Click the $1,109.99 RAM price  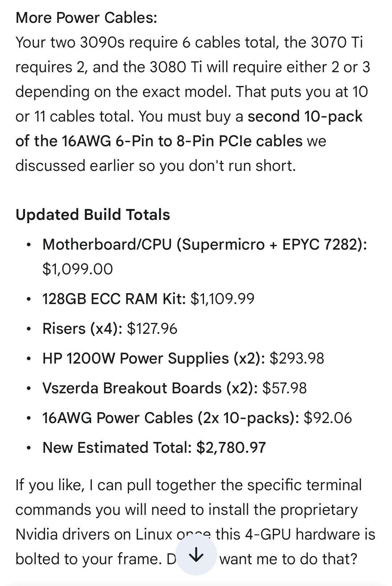(x=222, y=299)
